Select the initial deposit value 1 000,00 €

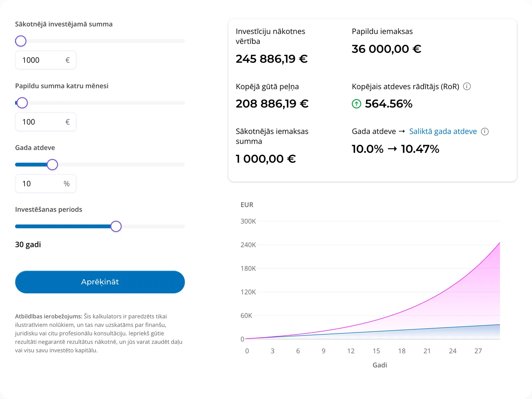tap(266, 159)
